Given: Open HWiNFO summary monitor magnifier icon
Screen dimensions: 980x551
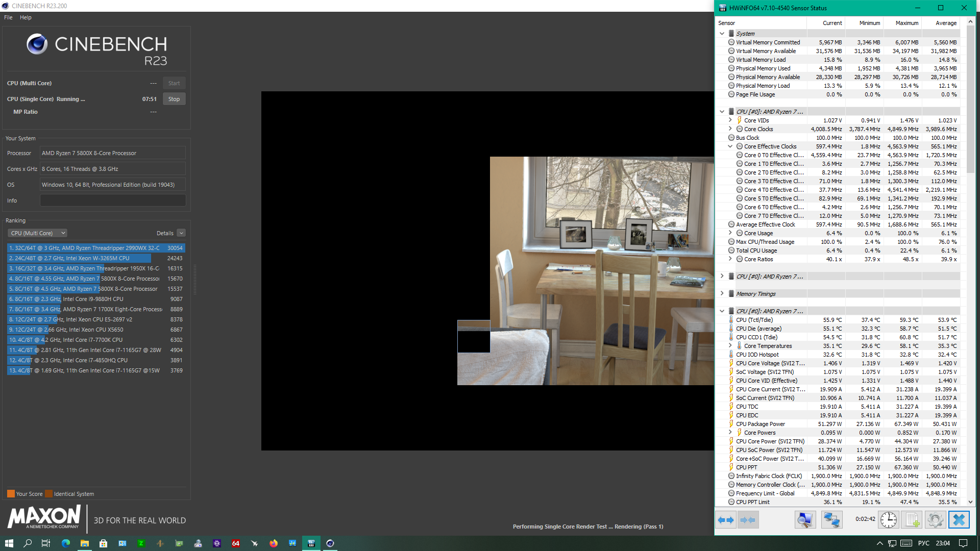Looking at the screenshot, I should tap(805, 520).
